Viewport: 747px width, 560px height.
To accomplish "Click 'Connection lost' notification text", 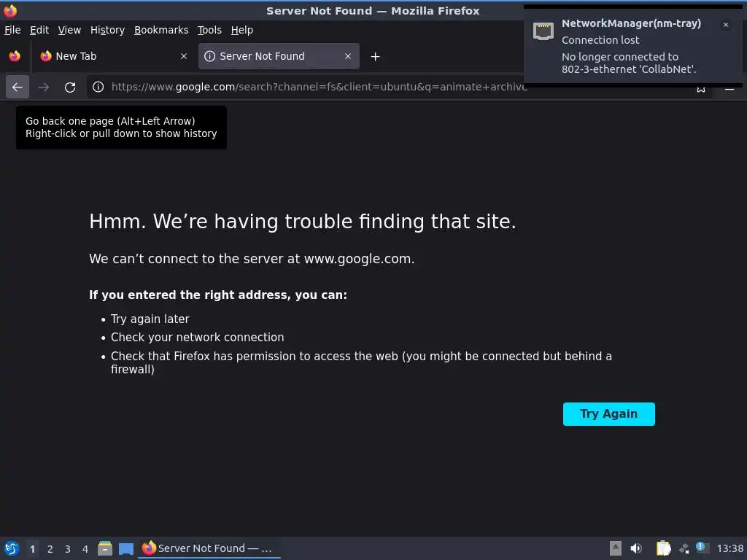I will [x=600, y=40].
